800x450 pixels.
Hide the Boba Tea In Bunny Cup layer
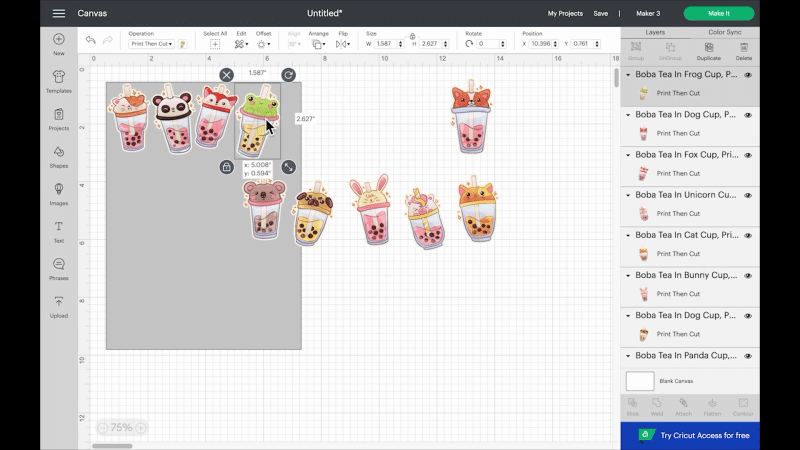click(748, 276)
